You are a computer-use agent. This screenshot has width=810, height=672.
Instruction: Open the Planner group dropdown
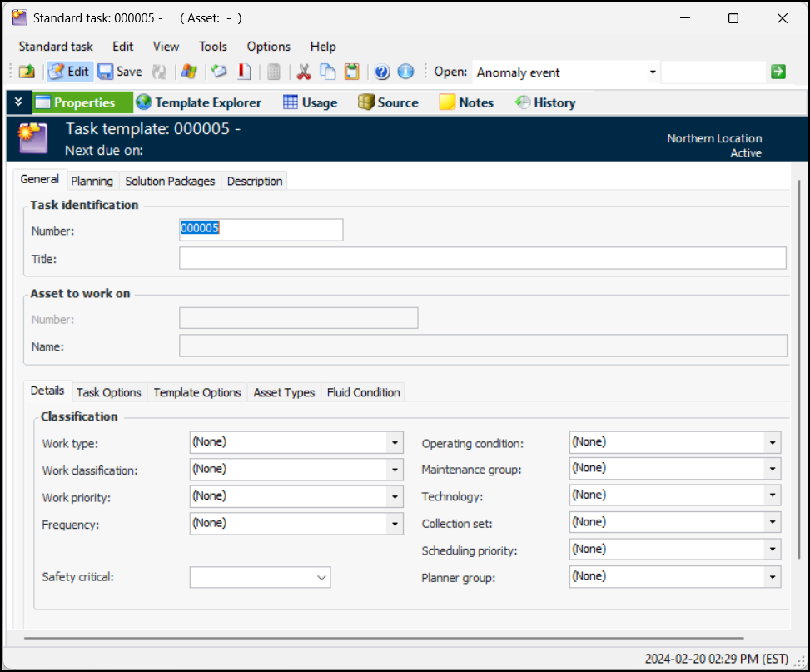tap(773, 576)
